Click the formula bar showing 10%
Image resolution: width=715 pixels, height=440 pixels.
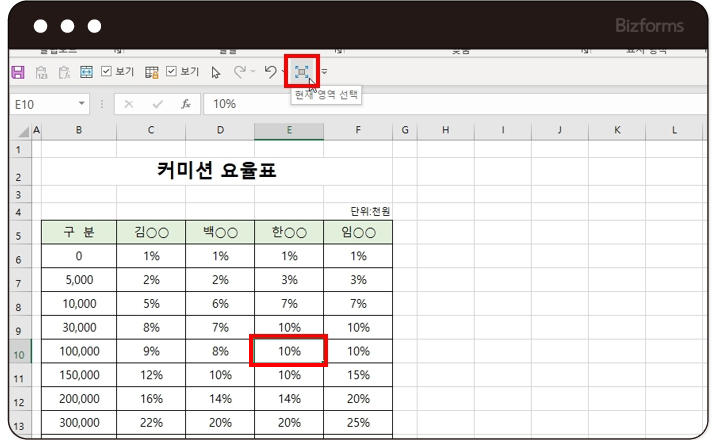click(454, 104)
